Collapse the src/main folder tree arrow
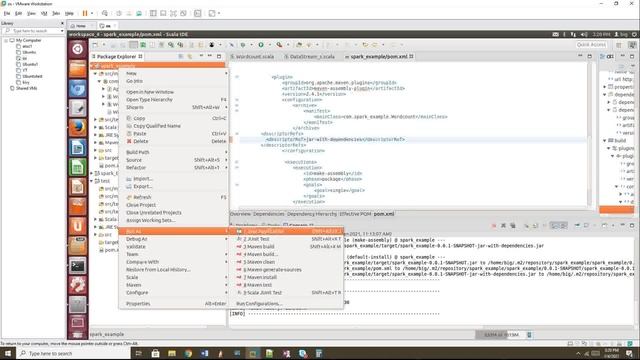Screen dimensions: 640x360 coord(95,74)
